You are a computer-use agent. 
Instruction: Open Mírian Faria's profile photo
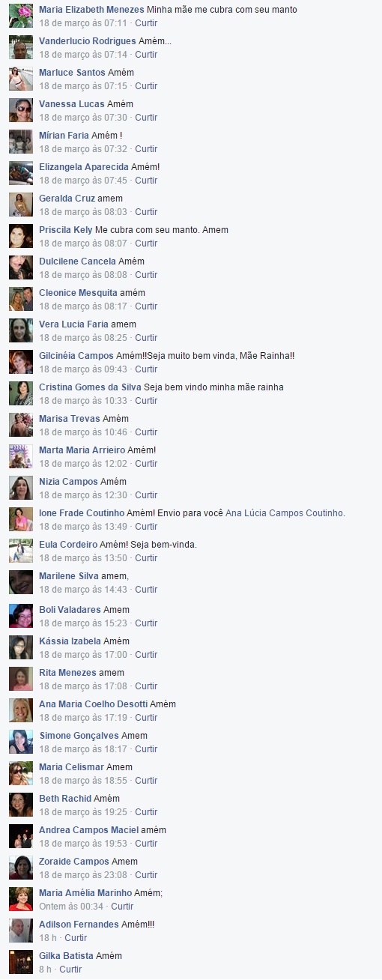point(21,142)
